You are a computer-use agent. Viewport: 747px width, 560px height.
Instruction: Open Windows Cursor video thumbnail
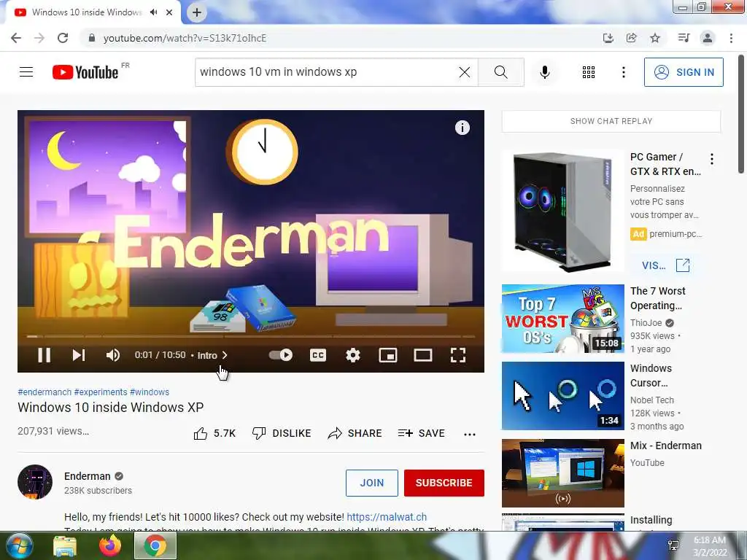tap(562, 396)
